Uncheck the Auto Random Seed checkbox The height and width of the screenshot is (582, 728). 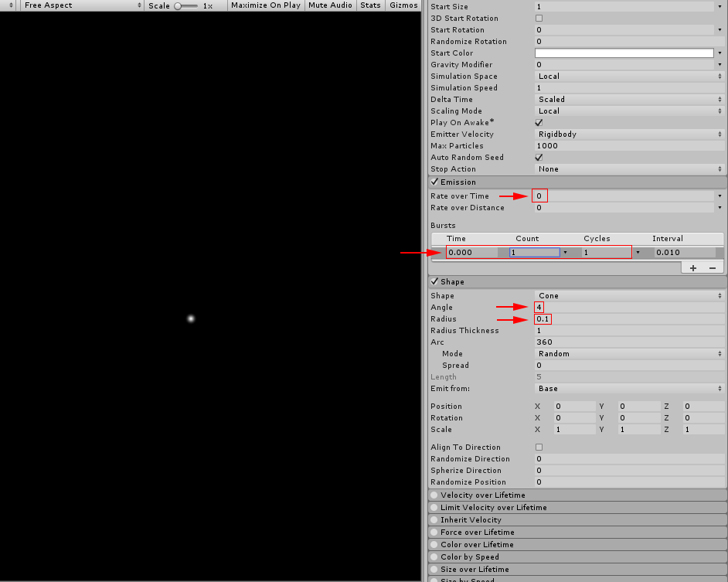click(539, 158)
